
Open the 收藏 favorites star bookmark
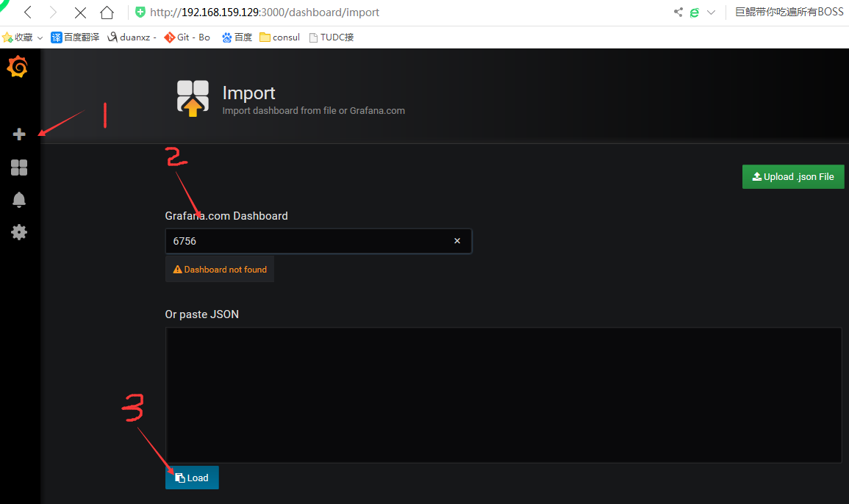coord(18,37)
